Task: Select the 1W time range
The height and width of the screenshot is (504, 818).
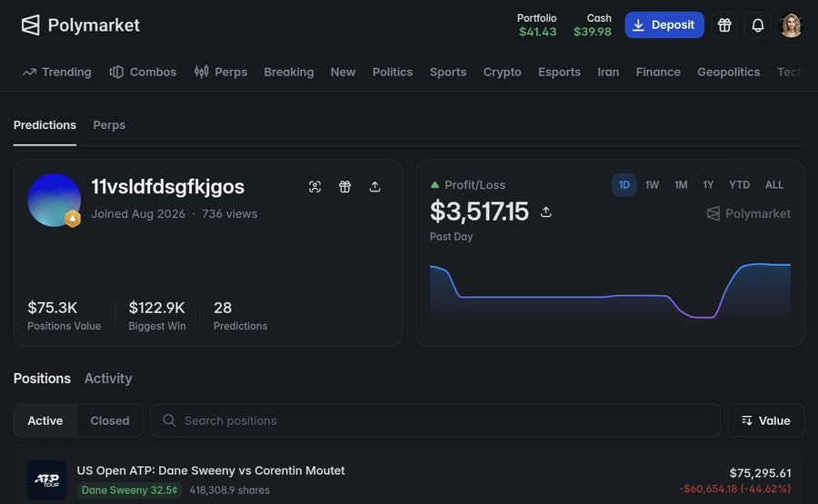Action: [x=652, y=185]
